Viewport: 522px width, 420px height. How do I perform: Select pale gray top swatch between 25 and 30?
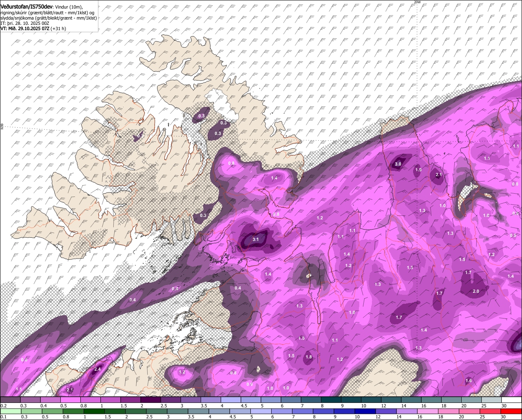point(492,400)
